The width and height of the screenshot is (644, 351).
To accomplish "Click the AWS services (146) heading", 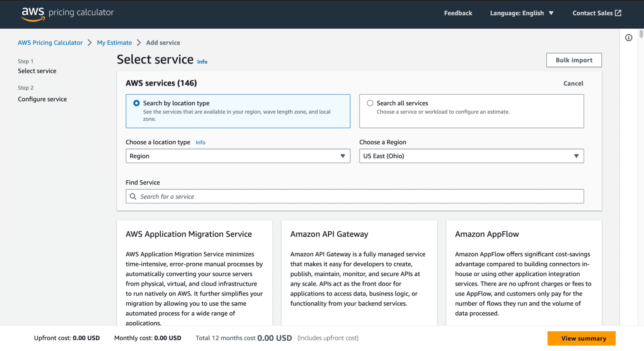I will pyautogui.click(x=161, y=83).
